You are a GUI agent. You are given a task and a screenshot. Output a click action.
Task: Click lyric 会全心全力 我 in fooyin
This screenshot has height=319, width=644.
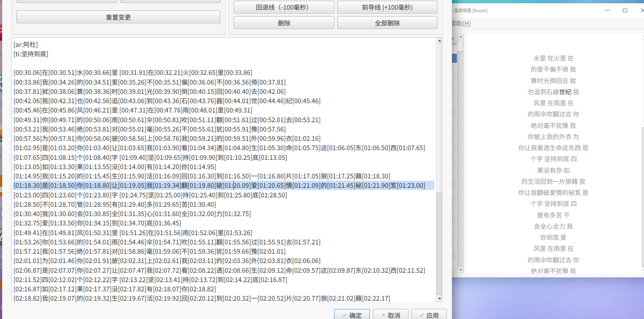pos(553,226)
